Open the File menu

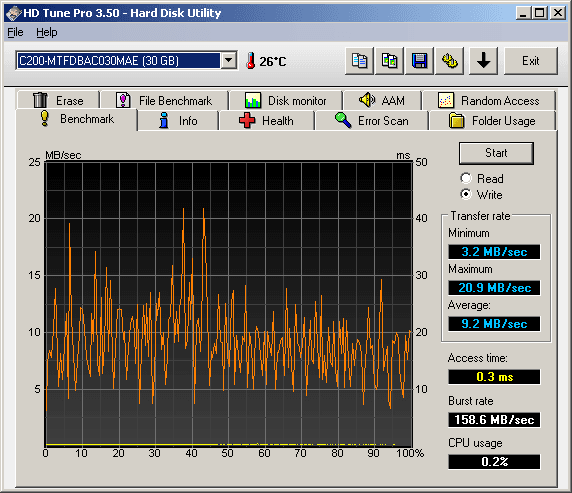(x=15, y=32)
